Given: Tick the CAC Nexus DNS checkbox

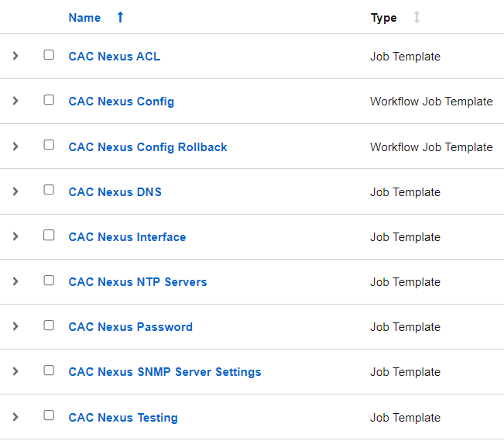Looking at the screenshot, I should [x=49, y=190].
